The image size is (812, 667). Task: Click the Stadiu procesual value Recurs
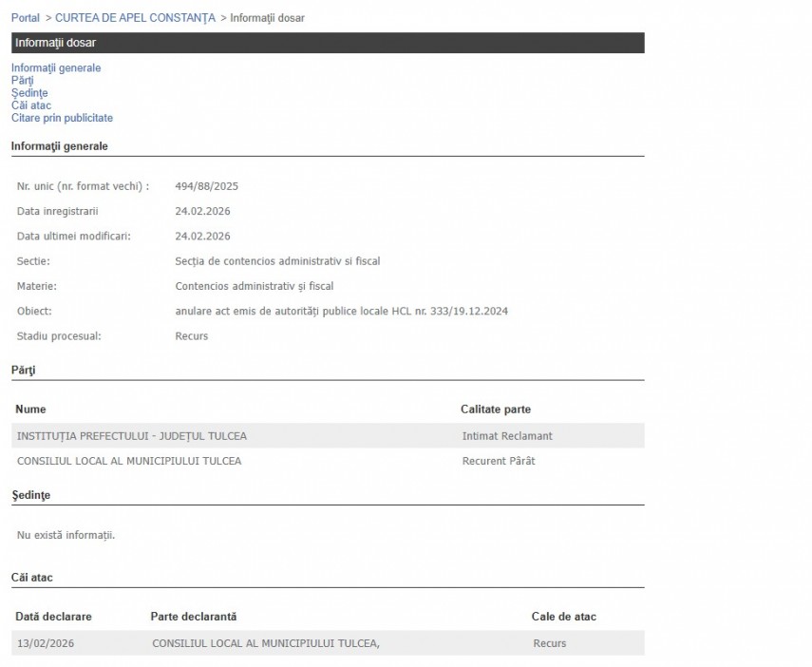coord(192,335)
